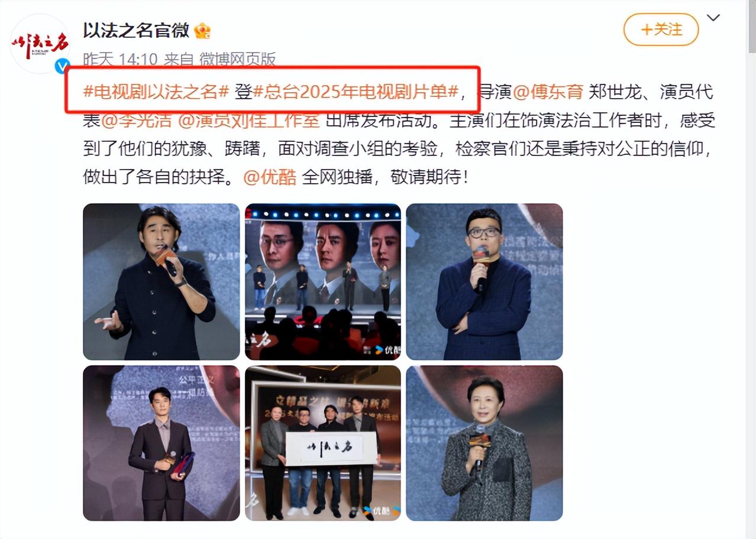Open photo of woman in gray tweed jacket

(484, 443)
